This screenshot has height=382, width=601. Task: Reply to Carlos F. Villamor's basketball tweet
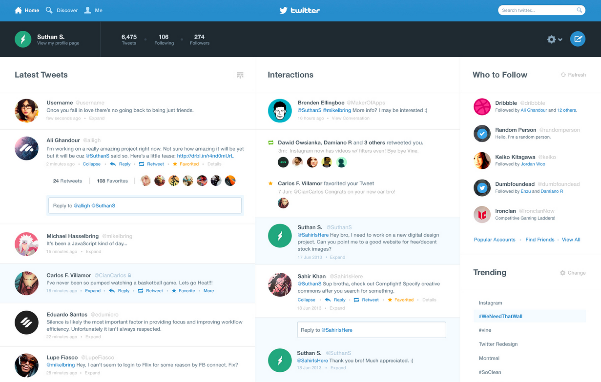point(119,291)
